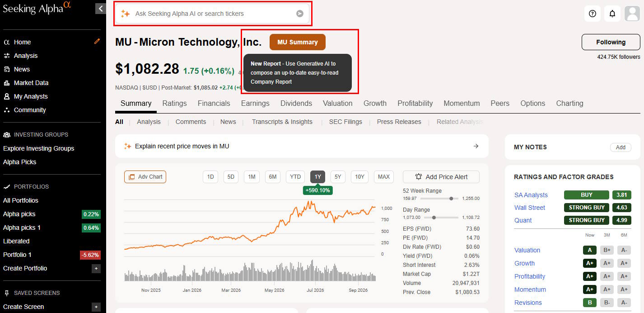Select the 1M chart range
This screenshot has width=644, height=313.
click(252, 177)
